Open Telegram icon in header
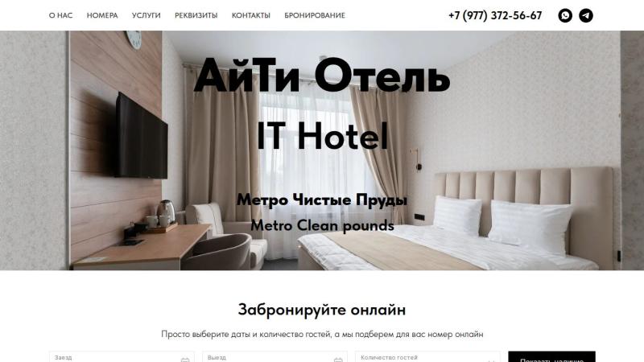 (586, 15)
